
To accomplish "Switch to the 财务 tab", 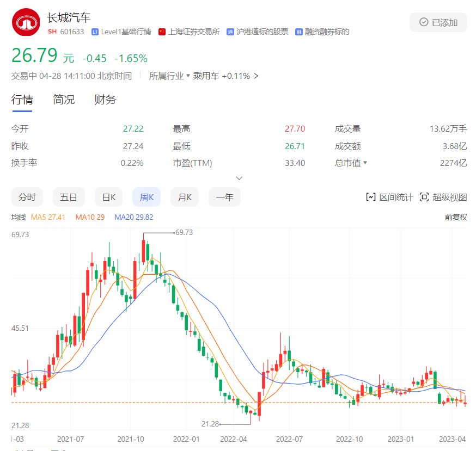I will click(x=105, y=100).
